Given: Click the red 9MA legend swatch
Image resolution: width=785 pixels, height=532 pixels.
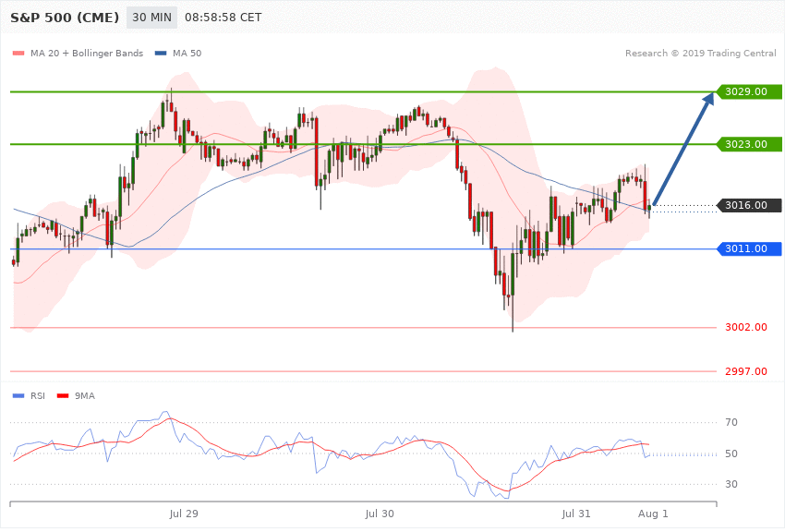Looking at the screenshot, I should click(x=63, y=396).
